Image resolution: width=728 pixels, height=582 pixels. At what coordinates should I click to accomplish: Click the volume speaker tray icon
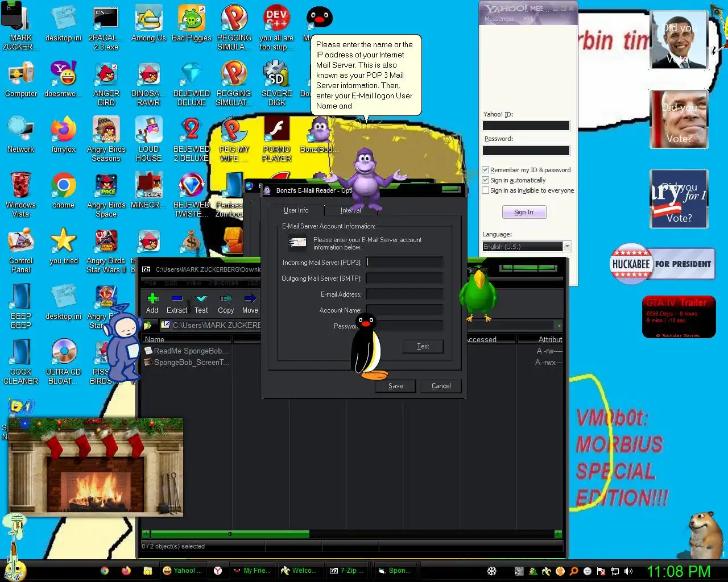click(628, 571)
